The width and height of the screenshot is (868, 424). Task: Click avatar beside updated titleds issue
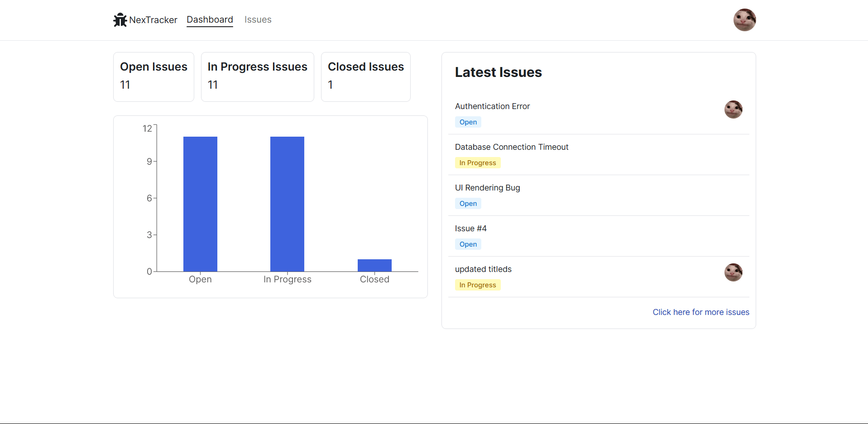point(733,272)
